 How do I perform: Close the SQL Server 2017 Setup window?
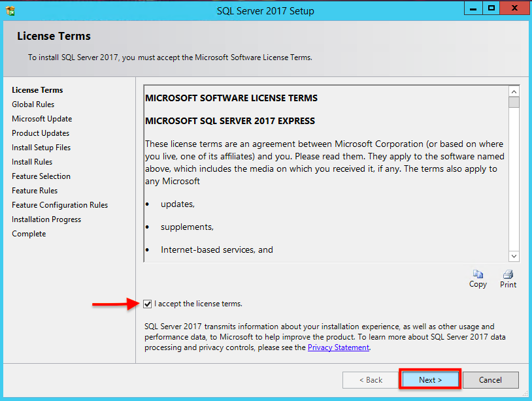pyautogui.click(x=515, y=8)
